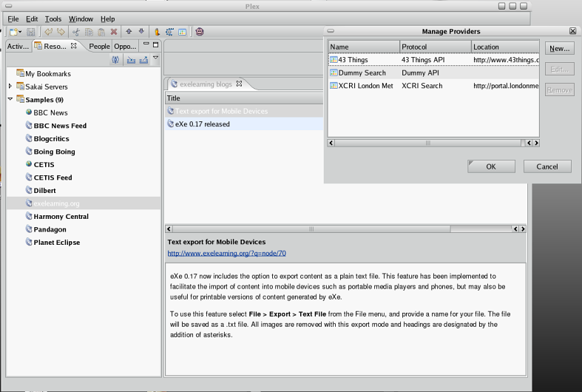The width and height of the screenshot is (582, 392).
Task: Click the Move Up arrow icon
Action: pos(129,32)
